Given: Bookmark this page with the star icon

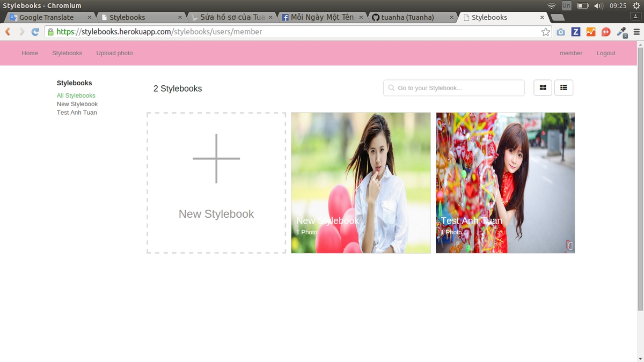Looking at the screenshot, I should pyautogui.click(x=546, y=32).
